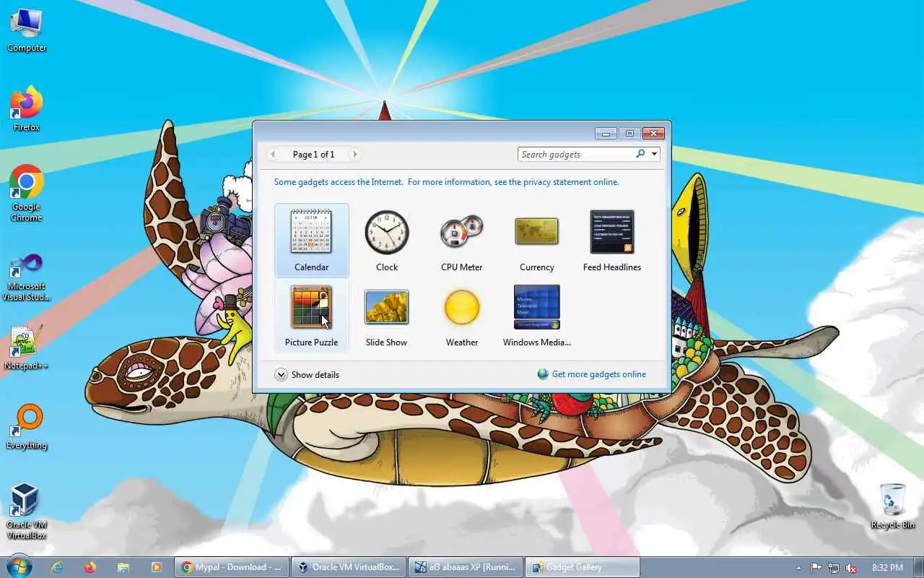924x578 pixels.
Task: Select the Windows Media gadget
Action: pyautogui.click(x=536, y=316)
